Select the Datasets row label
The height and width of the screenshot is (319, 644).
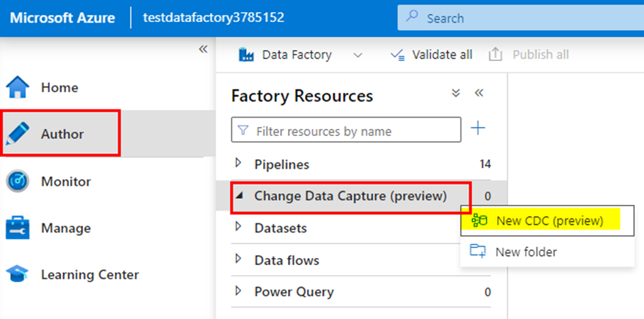281,228
